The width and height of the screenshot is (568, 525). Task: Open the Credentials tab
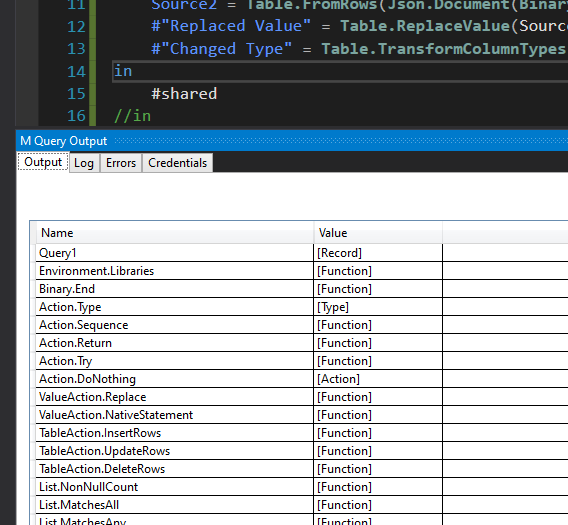click(x=178, y=163)
